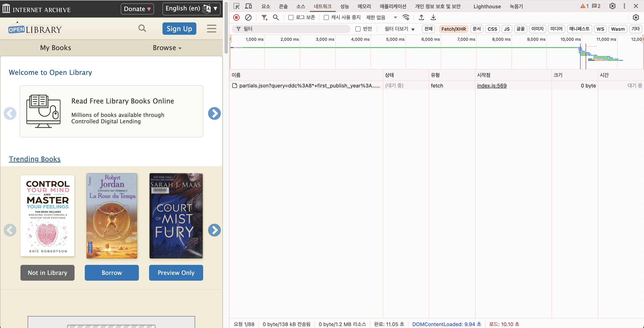Expand the 필터 더보기 dropdown
Viewport: 644px width, 328px height.
[399, 29]
